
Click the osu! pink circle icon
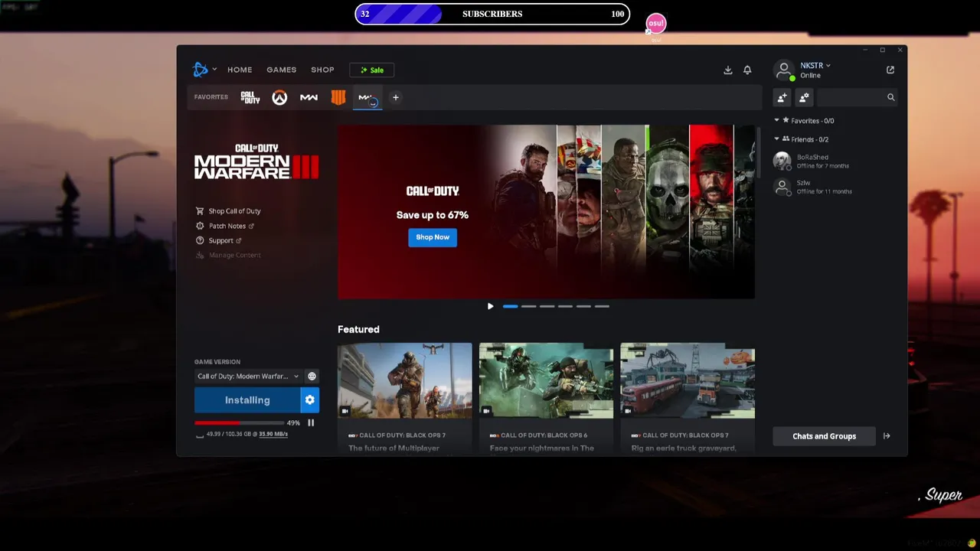tap(656, 24)
